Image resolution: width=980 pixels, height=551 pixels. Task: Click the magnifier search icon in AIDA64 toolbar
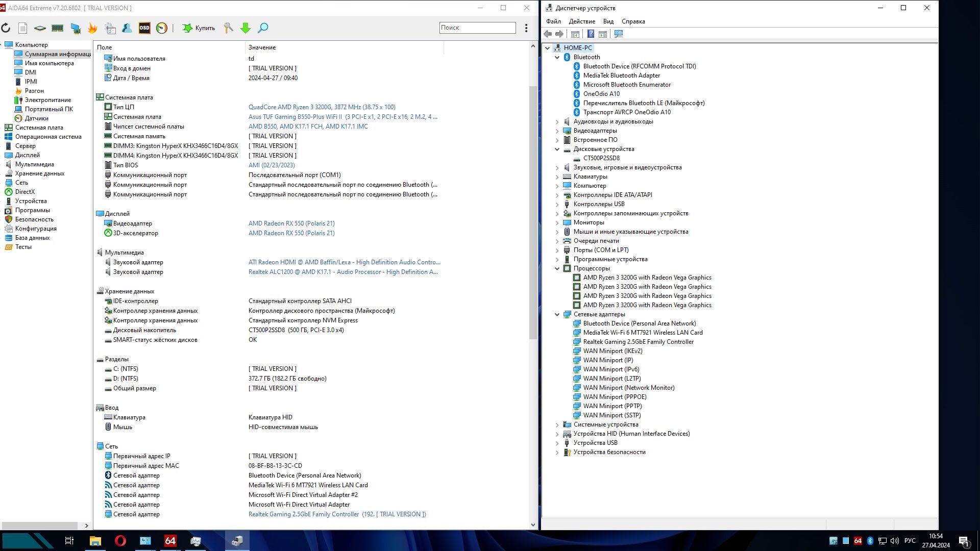(x=263, y=28)
